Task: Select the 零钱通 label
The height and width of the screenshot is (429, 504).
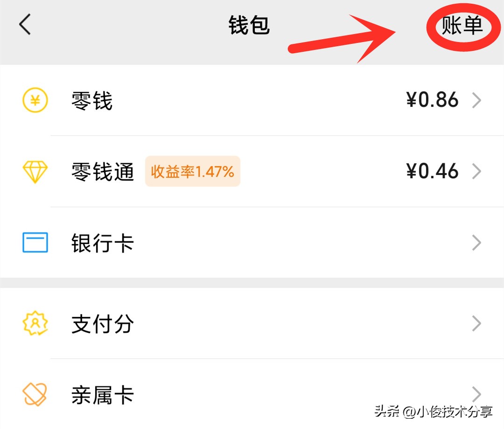Action: [103, 171]
